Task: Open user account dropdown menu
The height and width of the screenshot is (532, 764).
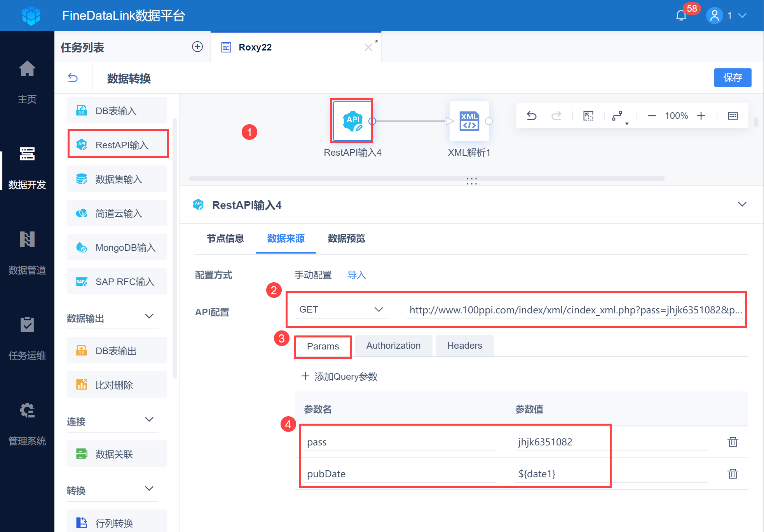Action: [x=741, y=16]
